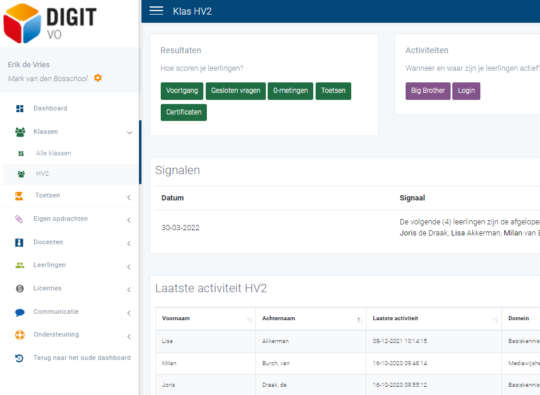
Task: Click the Klas HV2 header title
Action: (192, 11)
